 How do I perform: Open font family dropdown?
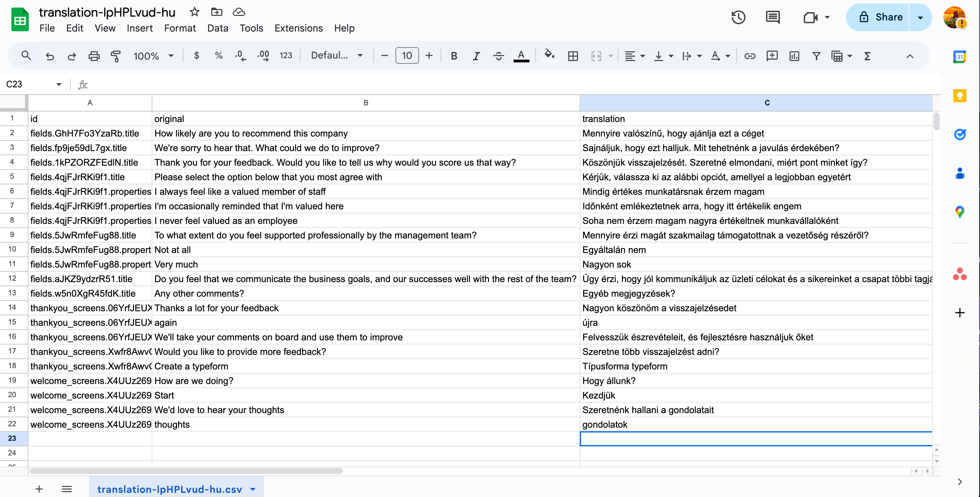pos(336,56)
